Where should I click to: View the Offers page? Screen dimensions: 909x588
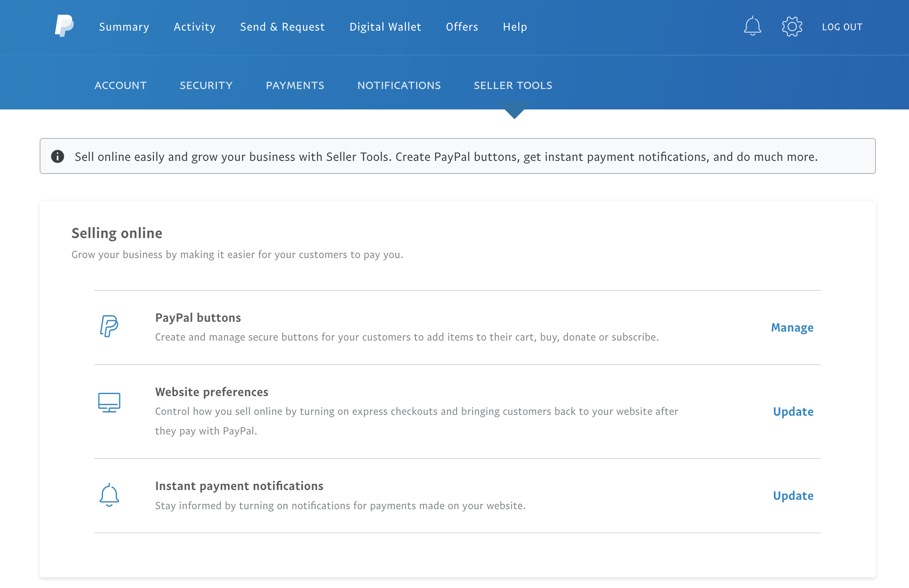coord(462,27)
